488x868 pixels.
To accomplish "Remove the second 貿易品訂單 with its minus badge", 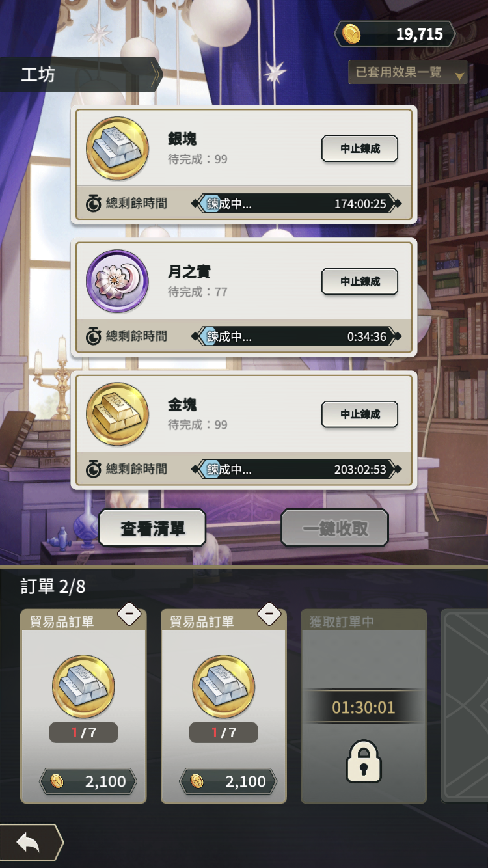I will pyautogui.click(x=269, y=613).
